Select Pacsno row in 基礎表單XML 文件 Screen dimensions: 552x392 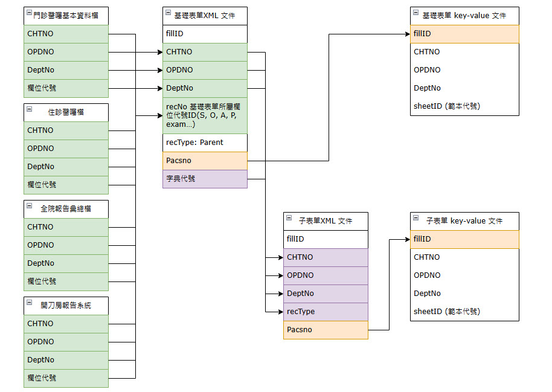point(205,161)
